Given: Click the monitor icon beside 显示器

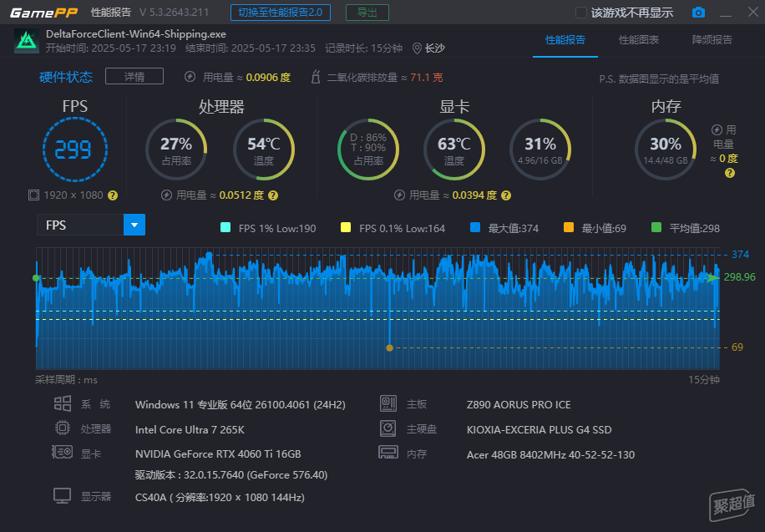Looking at the screenshot, I should point(63,496).
